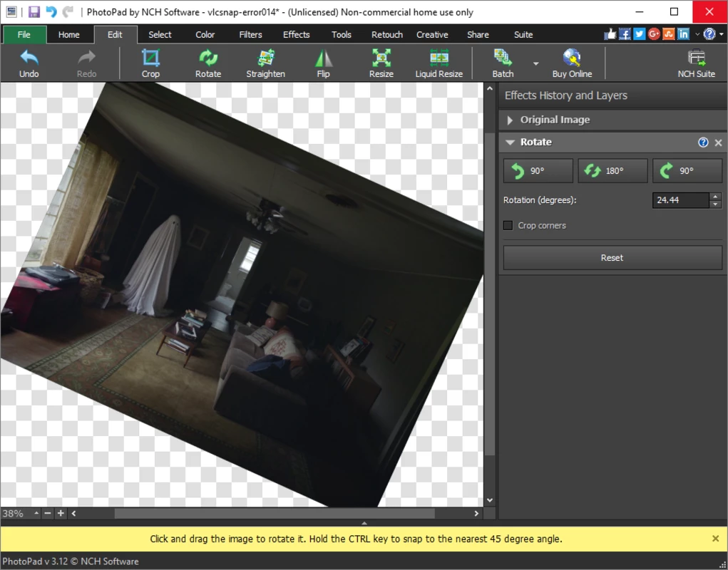
Task: Open the Batch dropdown arrow
Action: coord(535,64)
